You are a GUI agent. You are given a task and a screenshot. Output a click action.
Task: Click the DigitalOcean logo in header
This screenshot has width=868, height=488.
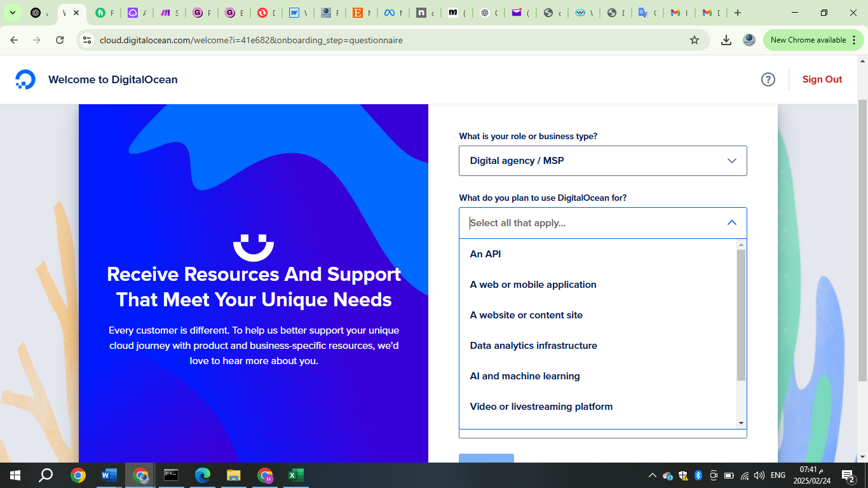25,79
